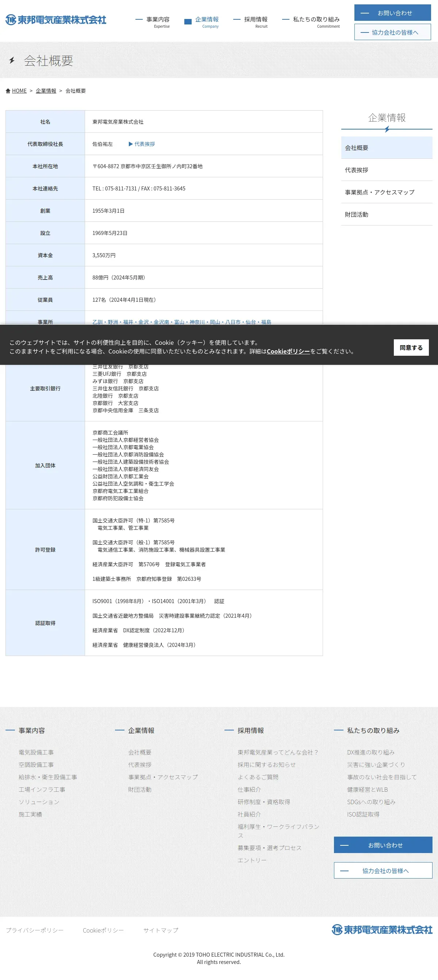438x980 pixels.
Task: Click the 事業所 office locations link
Action: (x=182, y=322)
